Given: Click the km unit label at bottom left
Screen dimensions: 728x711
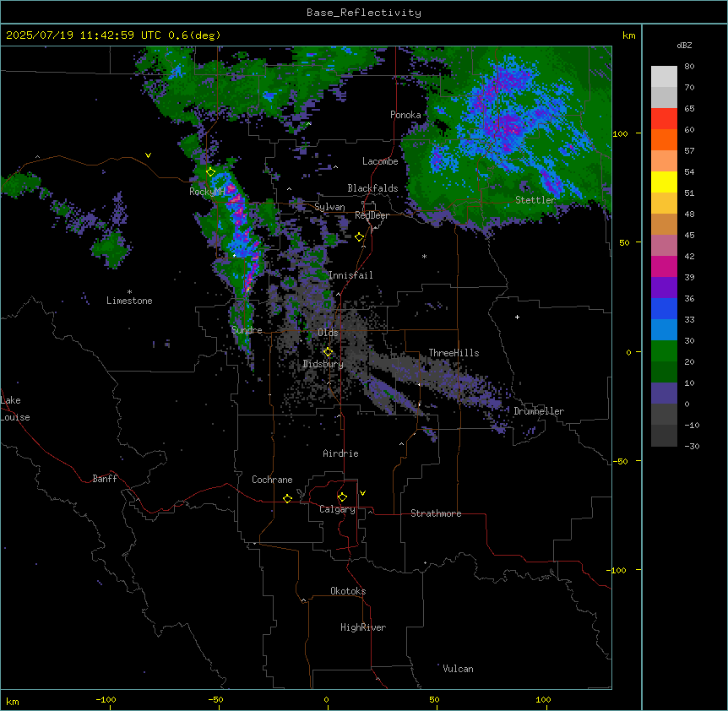Looking at the screenshot, I should coord(13,701).
